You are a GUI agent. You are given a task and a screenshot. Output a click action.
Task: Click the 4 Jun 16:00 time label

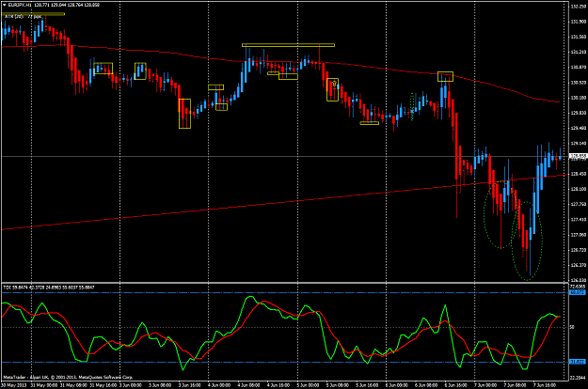(278, 385)
